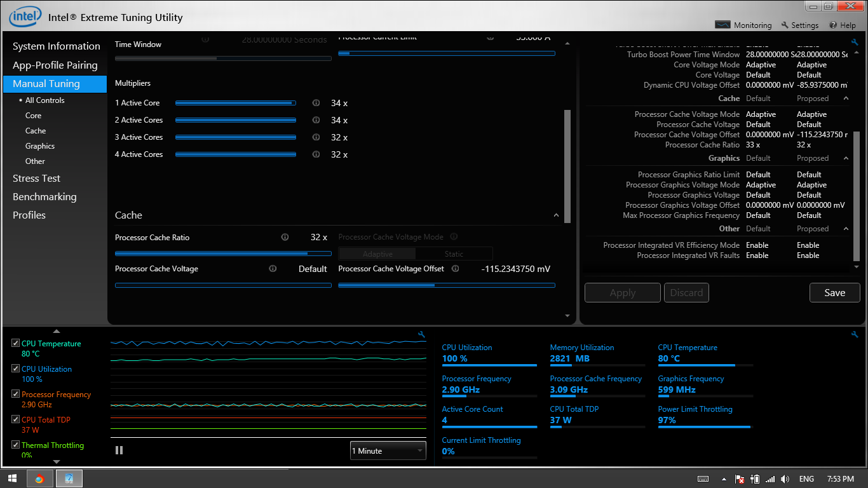
Task: Open graph settings wrench above the chart
Action: [421, 334]
